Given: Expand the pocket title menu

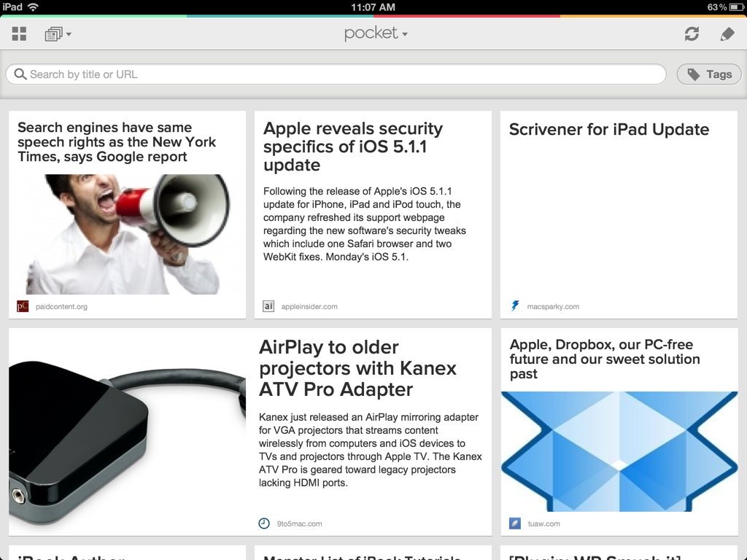Looking at the screenshot, I should tap(376, 34).
